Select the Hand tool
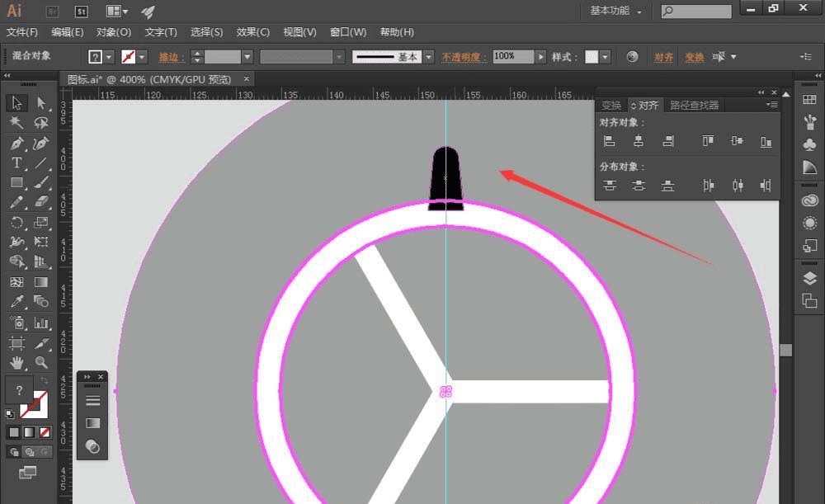Viewport: 825px width, 504px height. click(x=16, y=362)
